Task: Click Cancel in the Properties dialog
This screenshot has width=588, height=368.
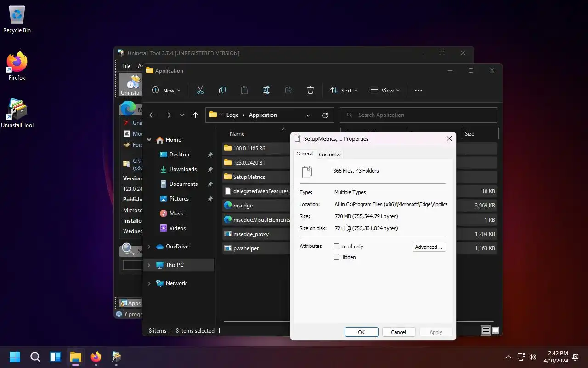Action: click(x=398, y=332)
